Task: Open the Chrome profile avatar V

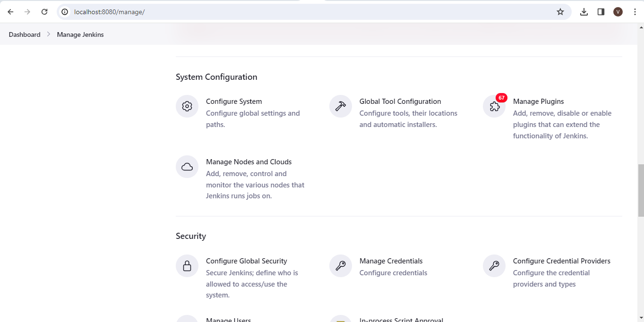Action: tap(618, 12)
